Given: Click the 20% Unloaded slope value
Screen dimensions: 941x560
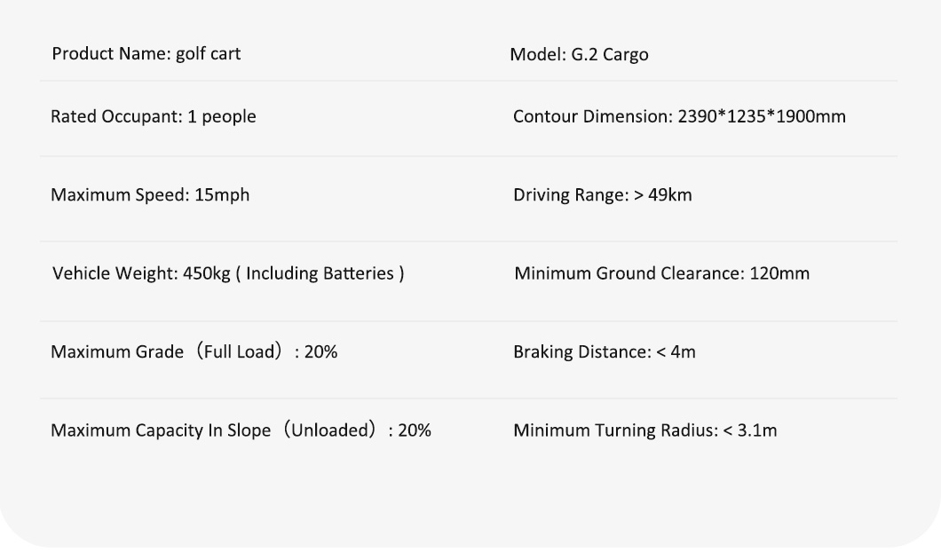Looking at the screenshot, I should tap(414, 430).
